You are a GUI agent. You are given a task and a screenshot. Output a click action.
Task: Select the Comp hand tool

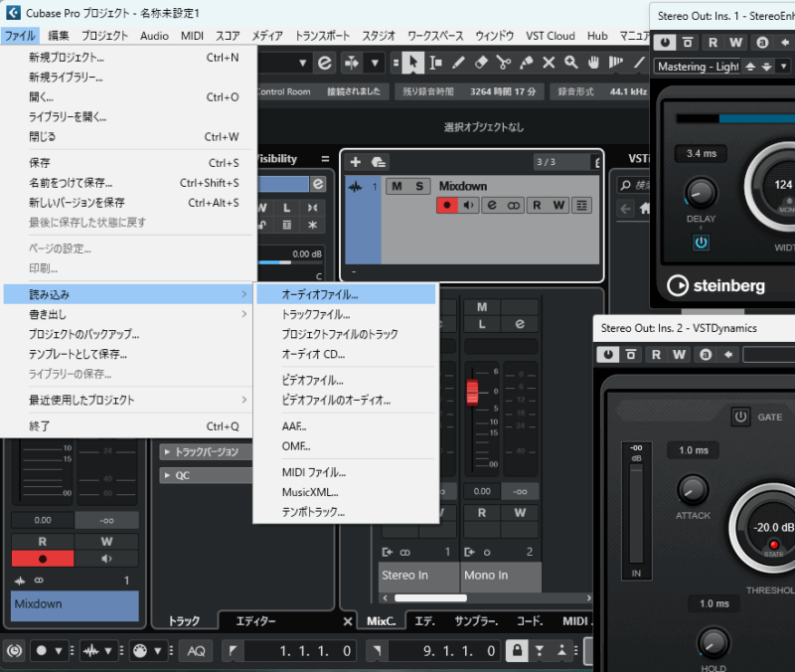tap(593, 63)
